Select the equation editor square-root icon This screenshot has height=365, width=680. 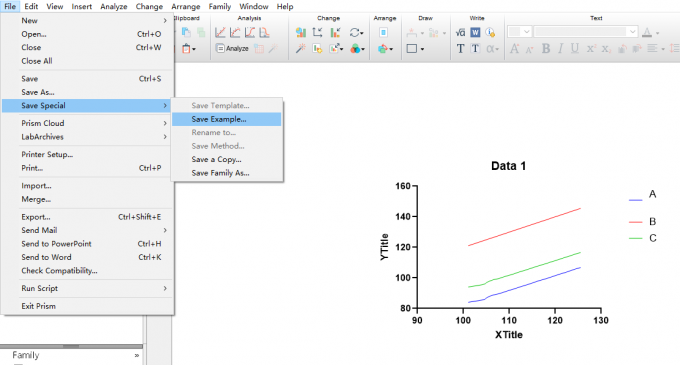[x=461, y=33]
